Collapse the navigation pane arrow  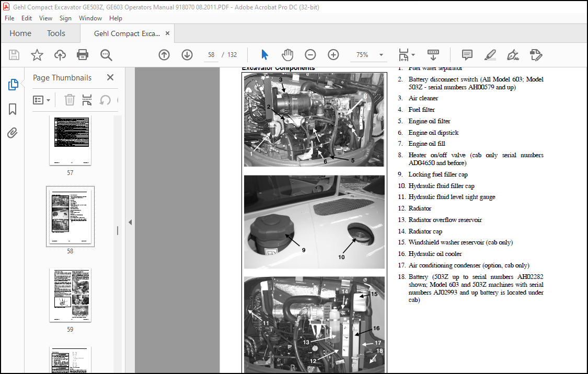click(x=130, y=222)
